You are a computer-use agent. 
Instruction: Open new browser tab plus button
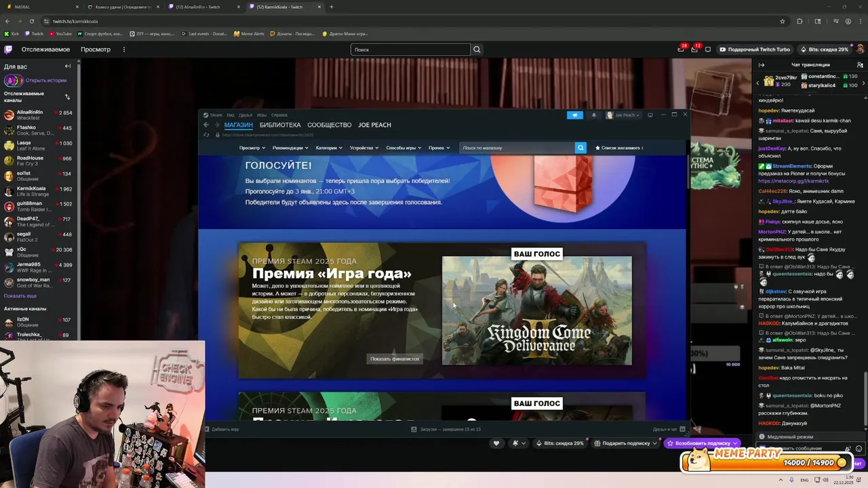[332, 7]
